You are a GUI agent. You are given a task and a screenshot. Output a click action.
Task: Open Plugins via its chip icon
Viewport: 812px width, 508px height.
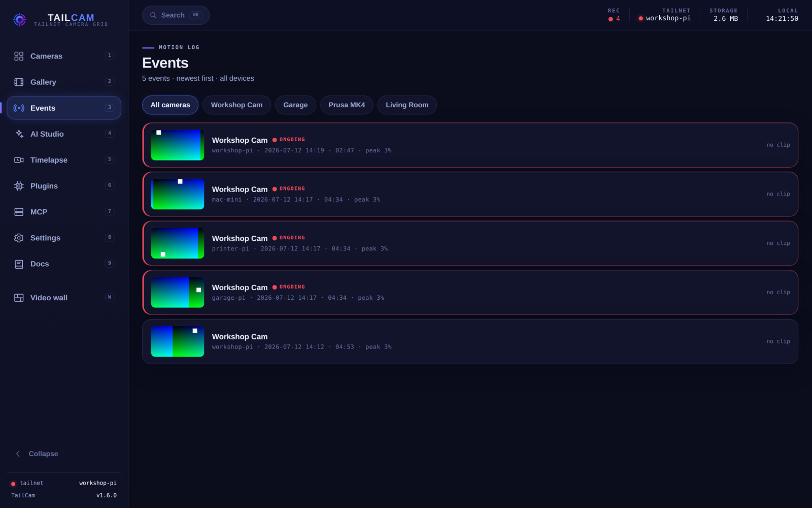pos(19,186)
